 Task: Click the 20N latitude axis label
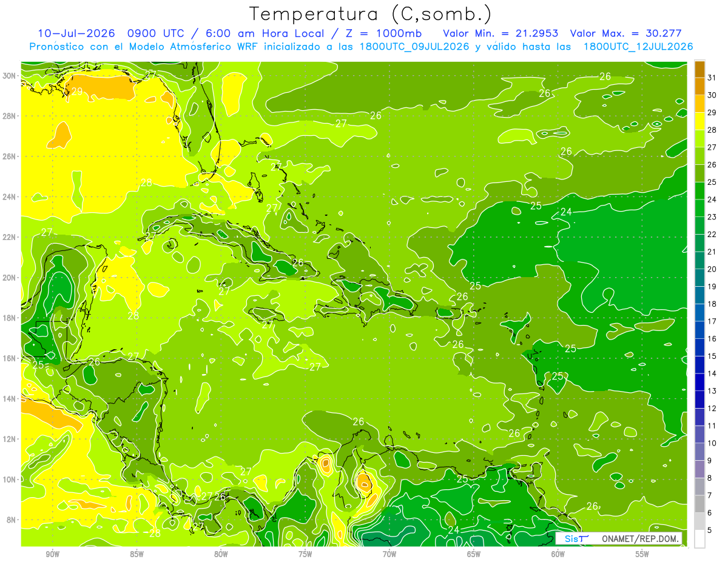coord(9,278)
